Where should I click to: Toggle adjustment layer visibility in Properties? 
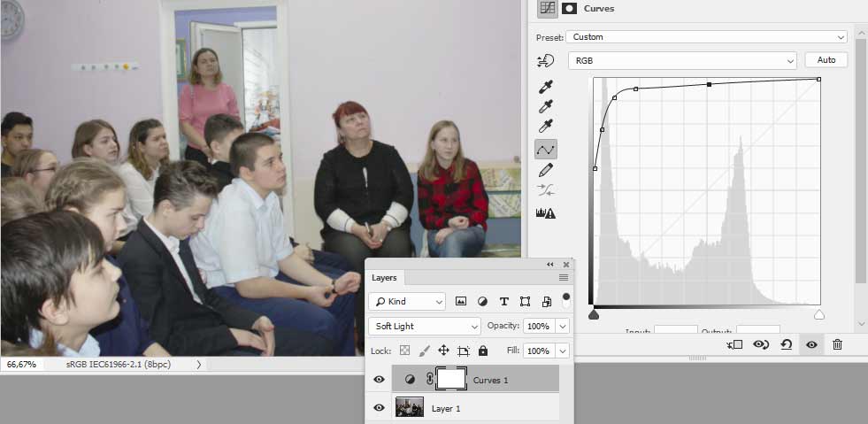click(x=811, y=345)
